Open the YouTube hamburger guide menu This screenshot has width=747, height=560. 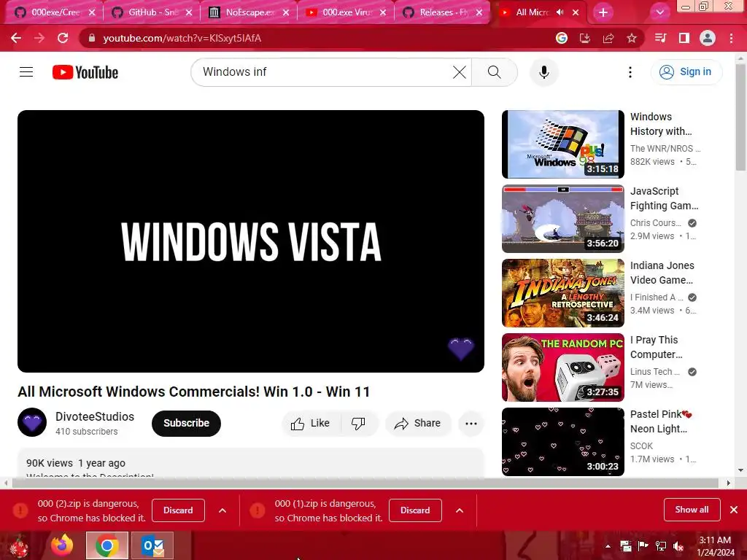tap(26, 72)
